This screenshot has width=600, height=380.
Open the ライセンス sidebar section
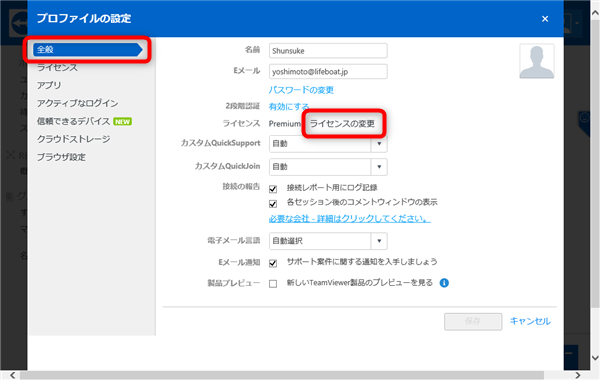click(57, 68)
